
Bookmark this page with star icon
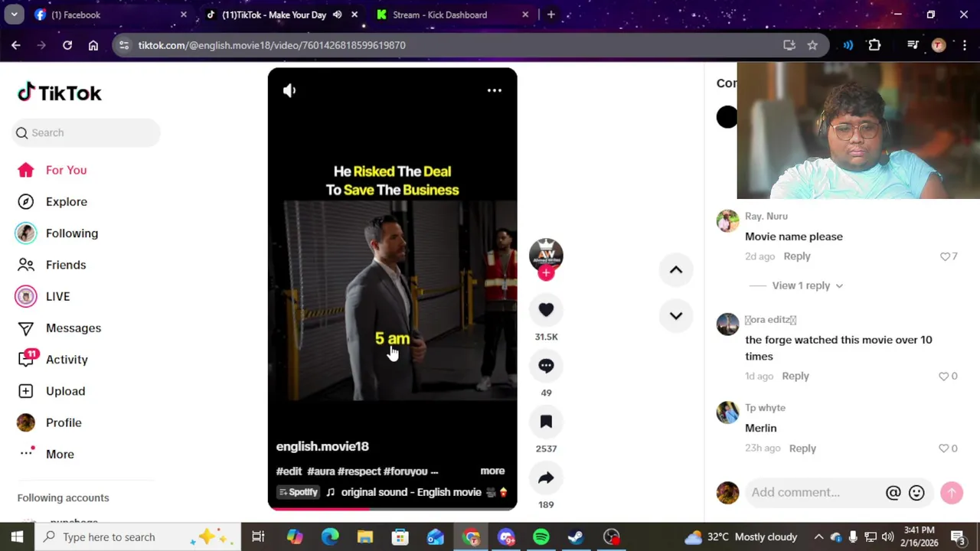coord(812,45)
